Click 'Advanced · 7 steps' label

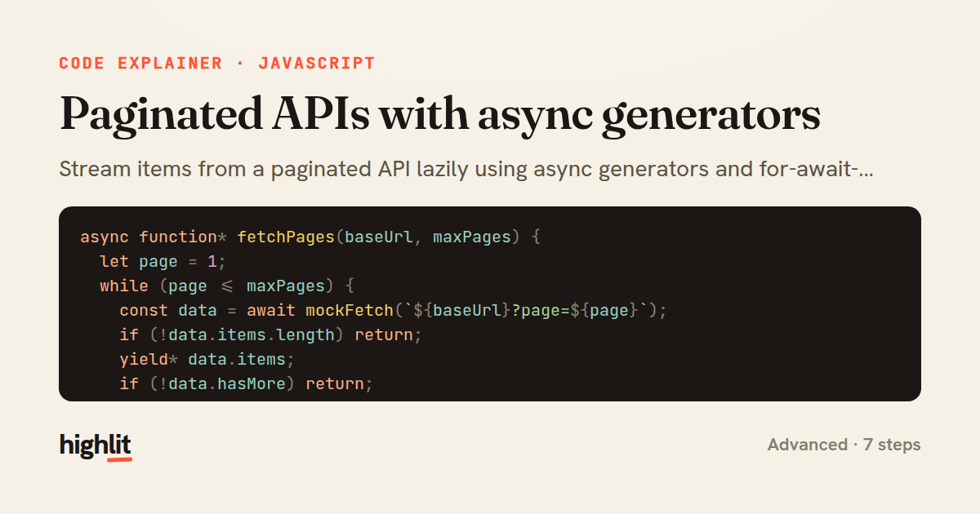pos(844,445)
